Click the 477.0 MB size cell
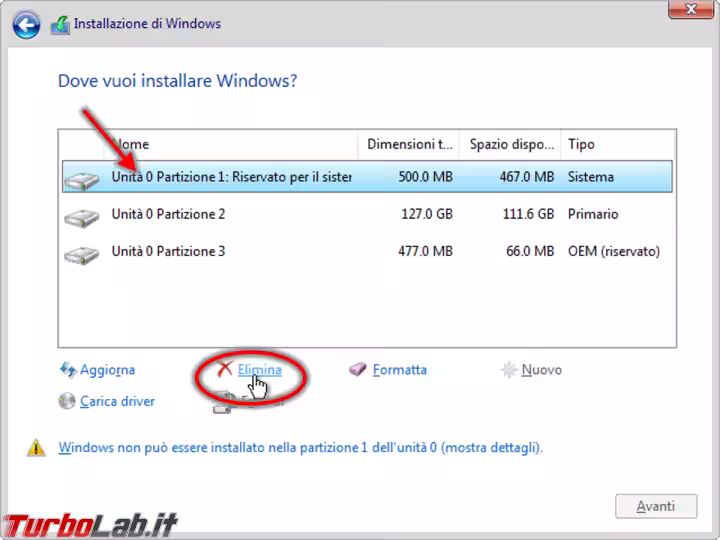The height and width of the screenshot is (540, 720). [425, 251]
